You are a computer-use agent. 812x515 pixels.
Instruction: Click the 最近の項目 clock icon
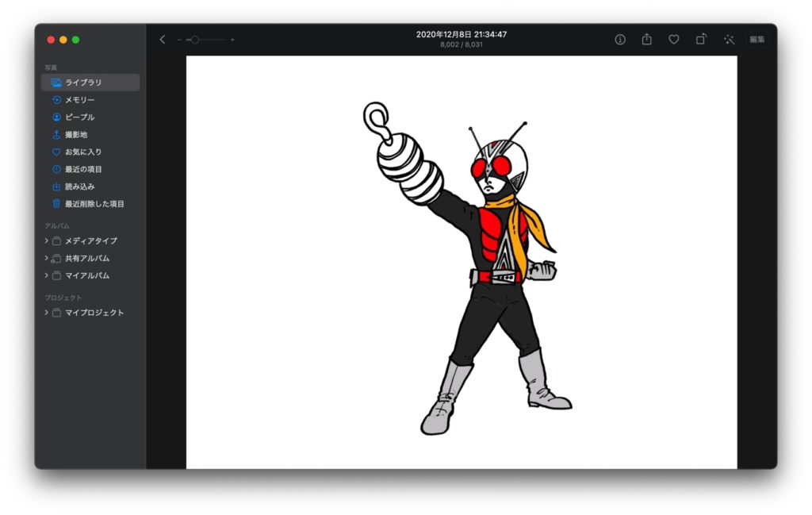point(56,169)
